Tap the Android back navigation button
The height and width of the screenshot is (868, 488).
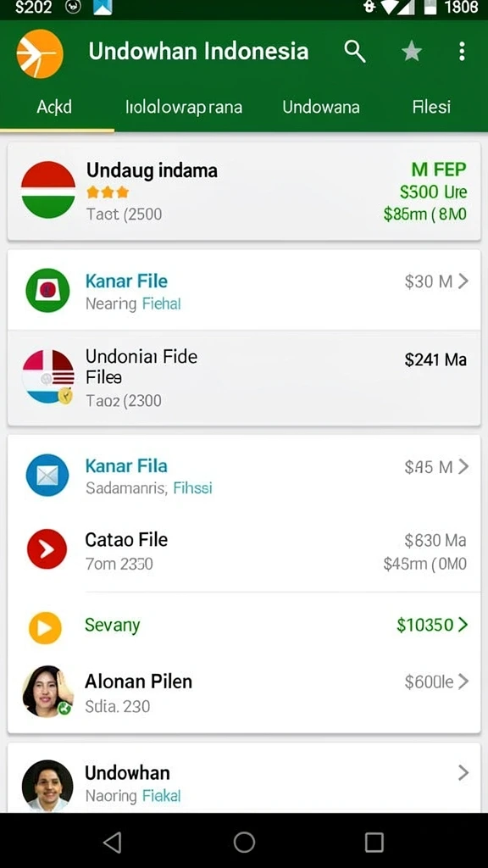[x=113, y=842]
